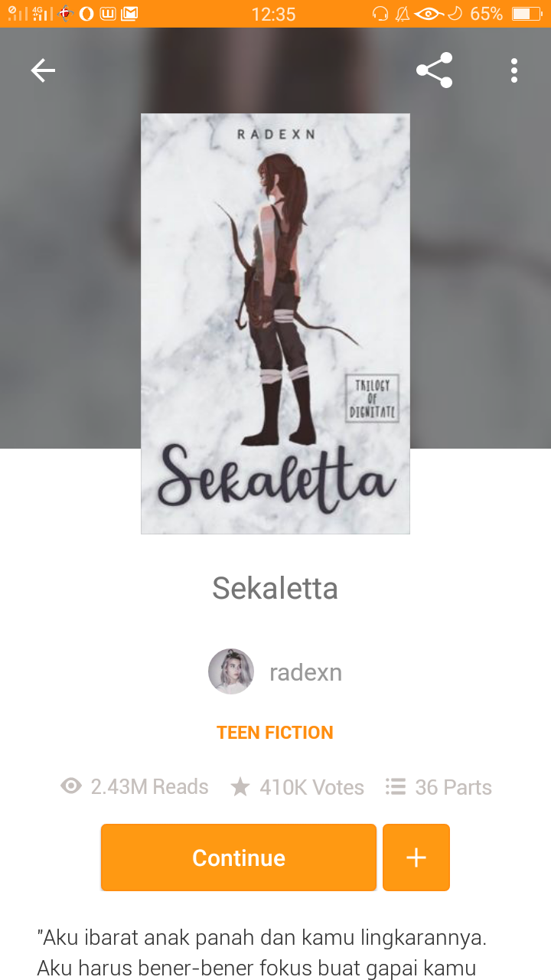Tap the Sekaletta story title text

275,588
